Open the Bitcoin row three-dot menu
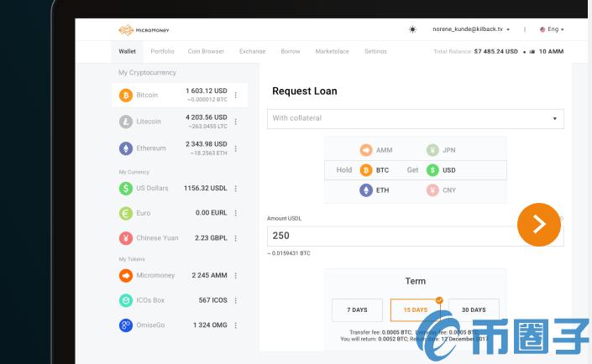The width and height of the screenshot is (592, 364). [236, 96]
